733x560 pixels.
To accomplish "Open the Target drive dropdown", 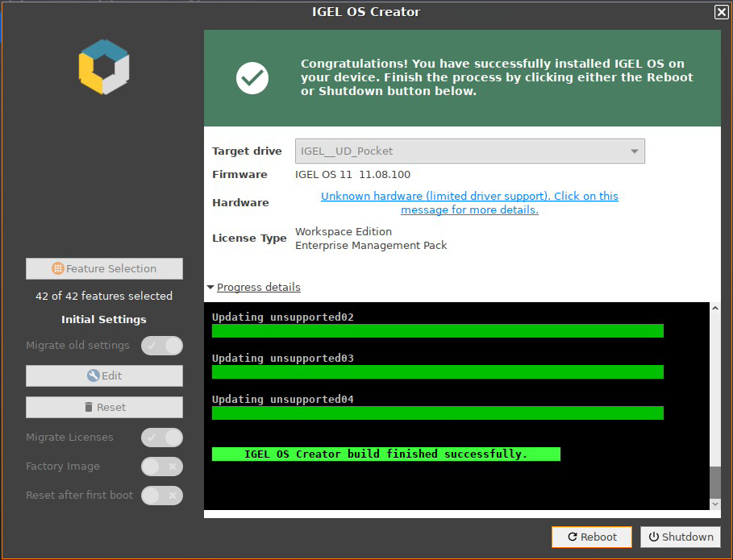I will [x=469, y=151].
